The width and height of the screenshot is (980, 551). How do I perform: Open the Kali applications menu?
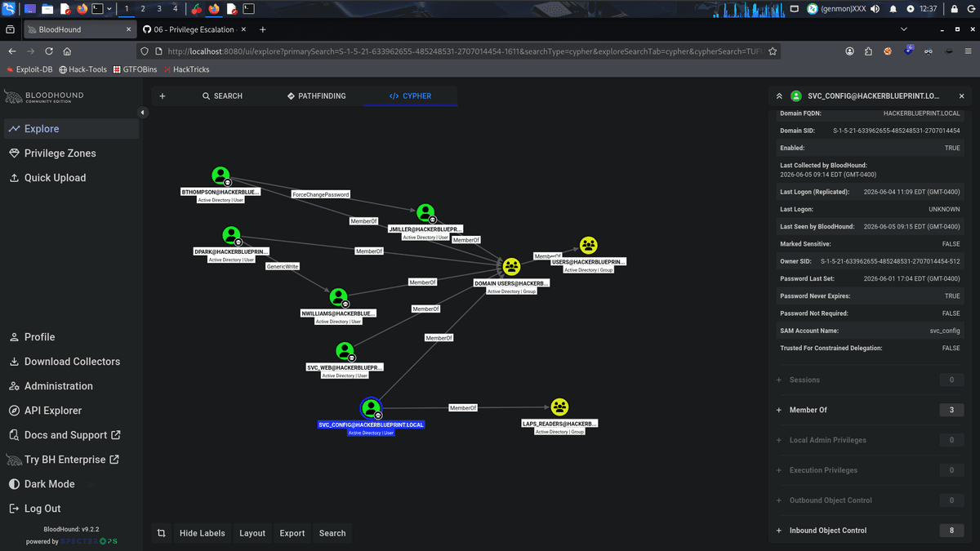pyautogui.click(x=8, y=8)
